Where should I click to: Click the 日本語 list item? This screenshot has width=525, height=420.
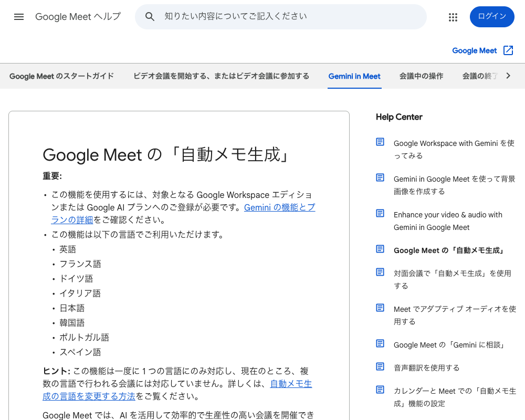click(x=72, y=308)
